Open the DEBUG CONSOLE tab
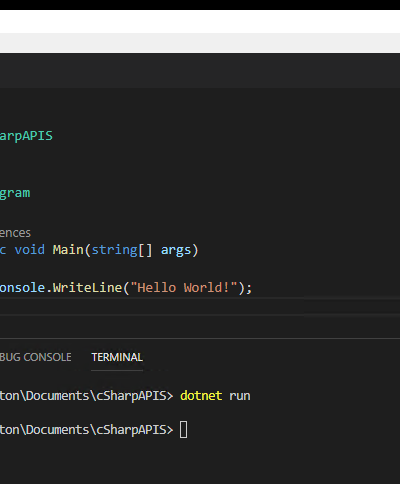400x484 pixels. pyautogui.click(x=35, y=357)
